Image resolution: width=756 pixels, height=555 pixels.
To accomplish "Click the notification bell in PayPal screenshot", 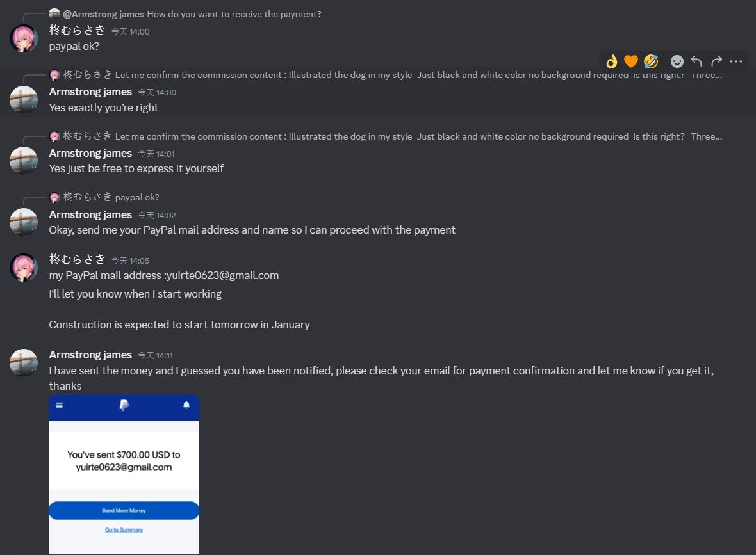I will click(186, 405).
